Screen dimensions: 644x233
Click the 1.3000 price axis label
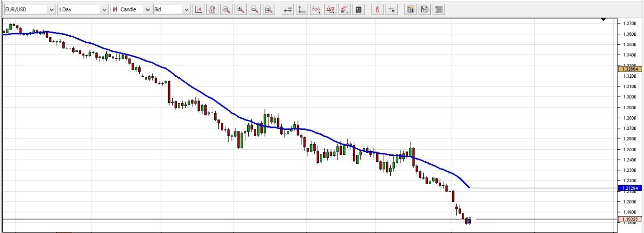630,97
